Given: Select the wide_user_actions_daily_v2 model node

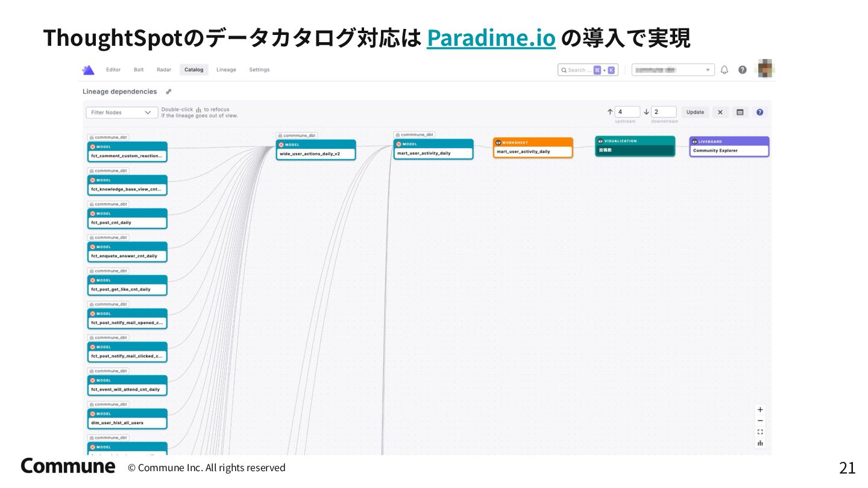Looking at the screenshot, I should click(316, 150).
